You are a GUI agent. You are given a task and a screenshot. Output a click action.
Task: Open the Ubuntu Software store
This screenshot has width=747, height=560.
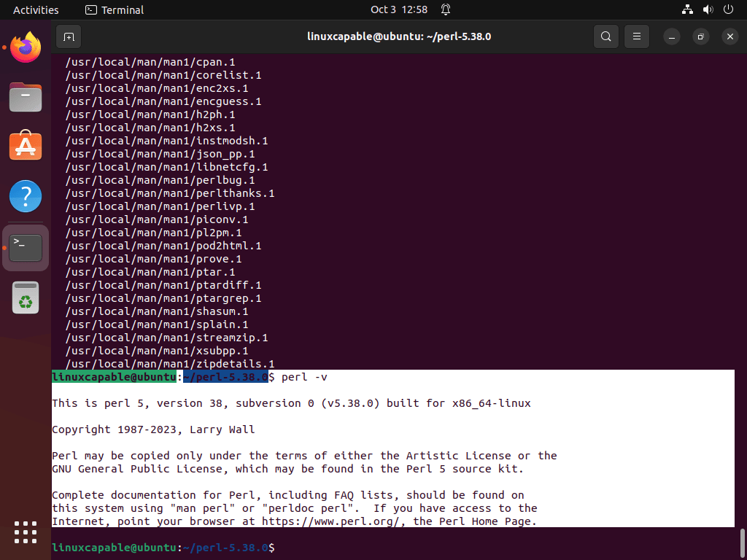click(26, 145)
